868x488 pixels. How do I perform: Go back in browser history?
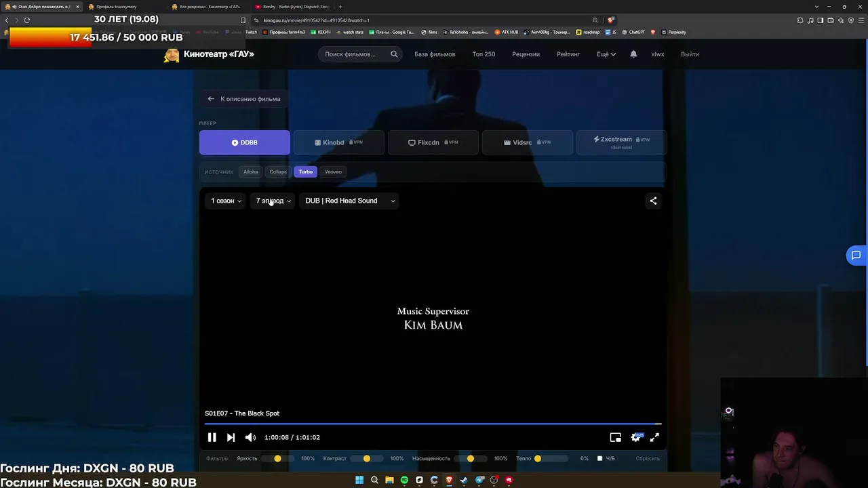[7, 20]
